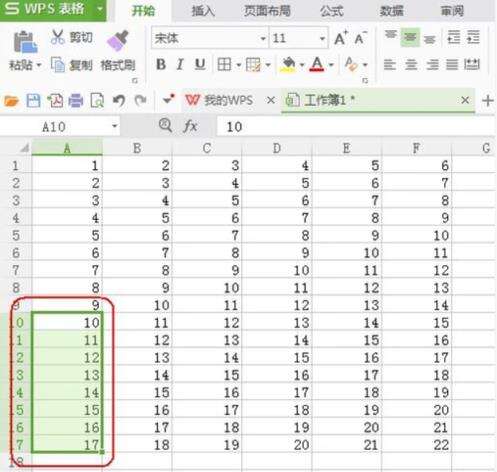Select the Format Painter brush
497x472 pixels.
point(118,41)
